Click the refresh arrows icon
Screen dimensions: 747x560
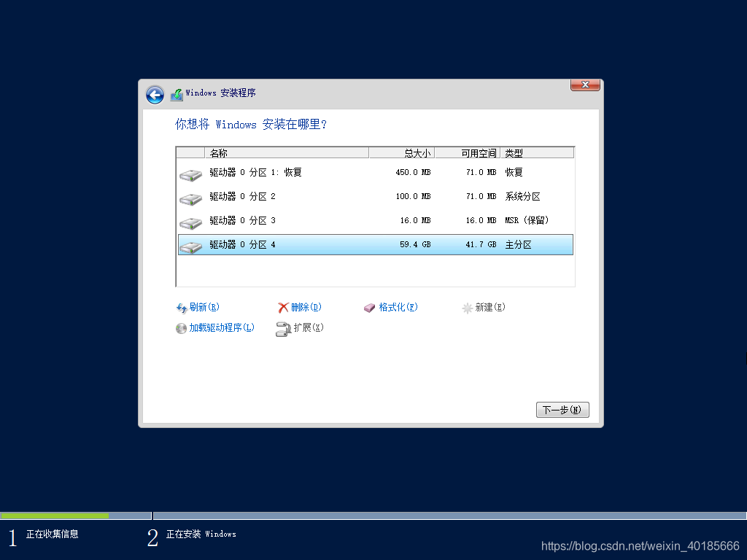tap(182, 308)
